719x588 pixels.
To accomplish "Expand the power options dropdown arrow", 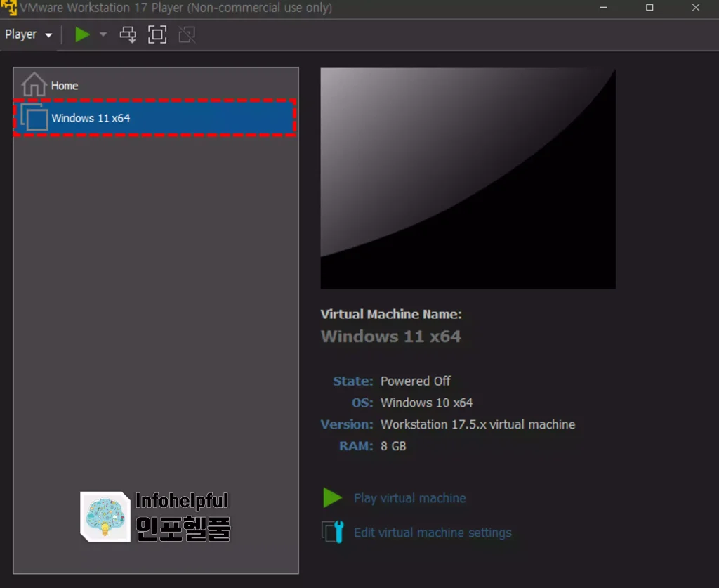I will click(103, 34).
